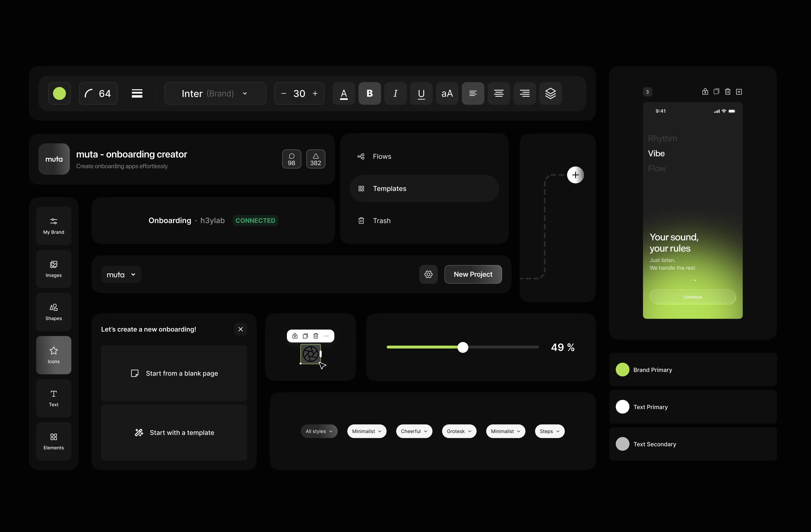This screenshot has width=811, height=532.
Task: Click the lock icon in floating element toolbar
Action: pos(295,336)
